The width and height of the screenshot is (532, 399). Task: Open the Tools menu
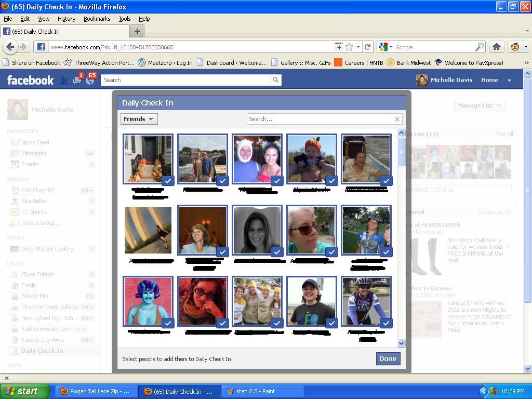[125, 19]
